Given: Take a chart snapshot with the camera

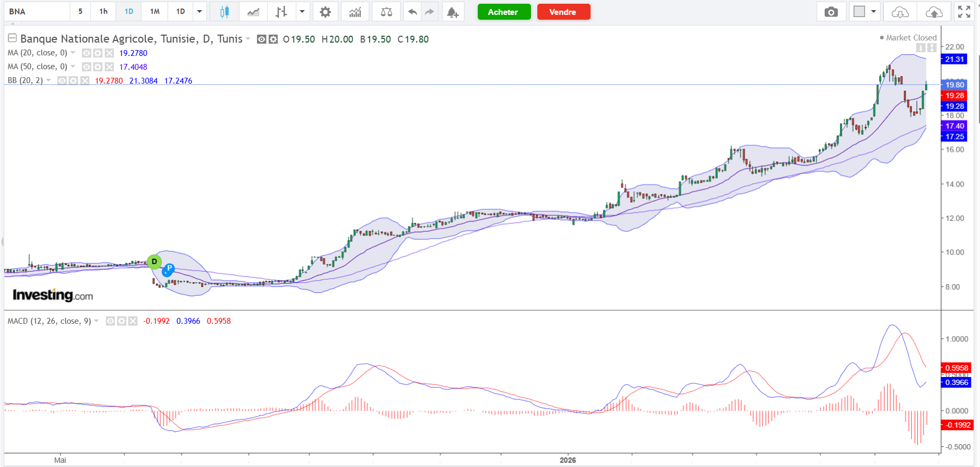Looking at the screenshot, I should 831,12.
